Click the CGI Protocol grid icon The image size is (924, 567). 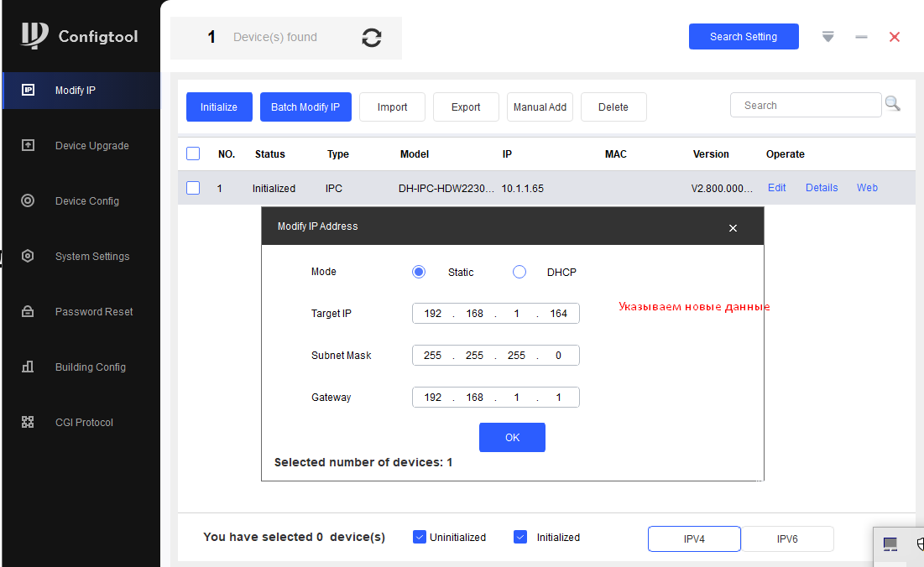pos(28,422)
